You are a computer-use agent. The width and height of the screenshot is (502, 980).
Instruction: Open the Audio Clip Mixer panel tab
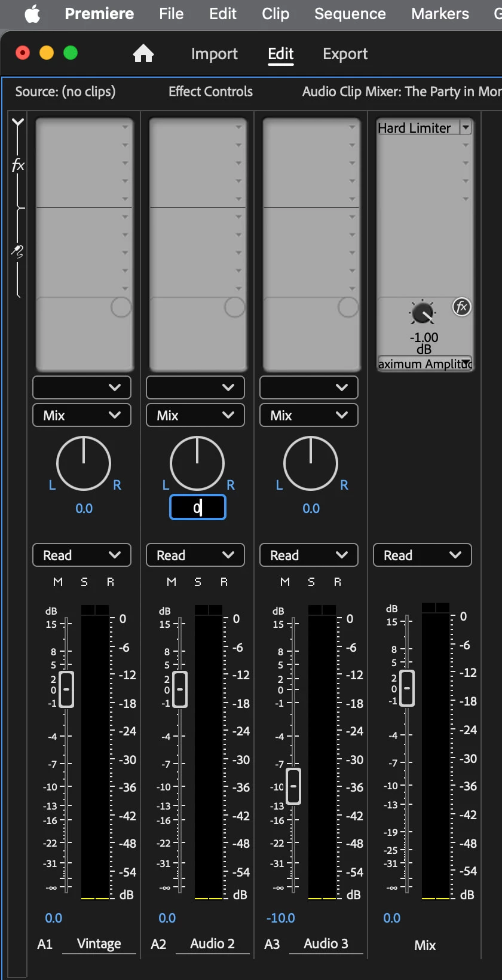402,91
